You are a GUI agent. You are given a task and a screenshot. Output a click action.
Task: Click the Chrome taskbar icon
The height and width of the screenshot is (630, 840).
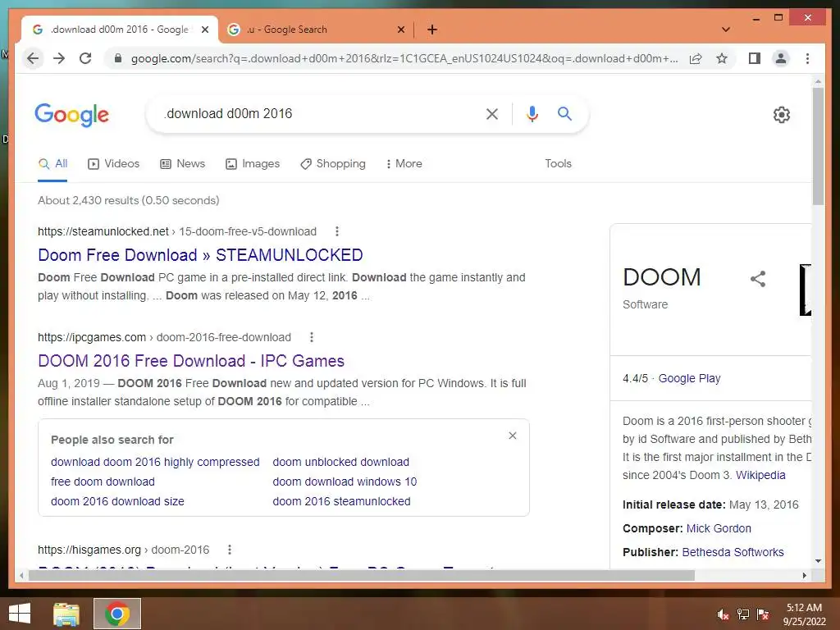pos(117,614)
